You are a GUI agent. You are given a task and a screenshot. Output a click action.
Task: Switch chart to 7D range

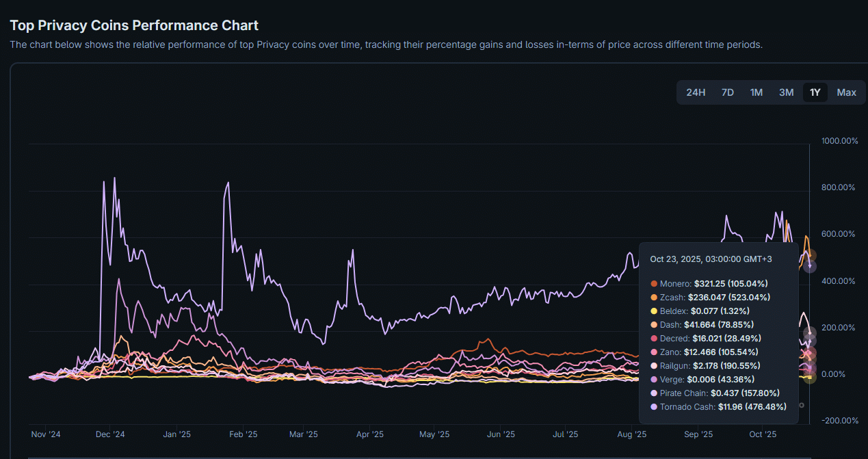[728, 92]
